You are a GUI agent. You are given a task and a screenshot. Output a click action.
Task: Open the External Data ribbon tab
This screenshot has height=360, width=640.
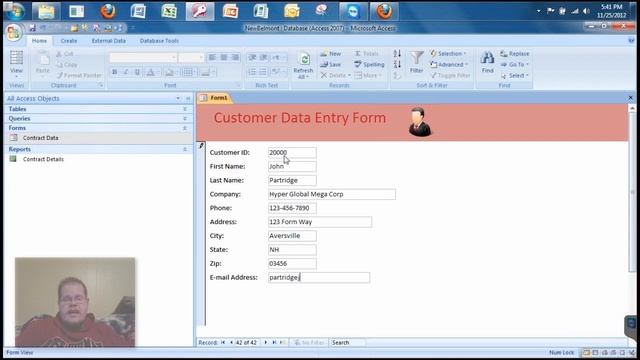pyautogui.click(x=109, y=41)
